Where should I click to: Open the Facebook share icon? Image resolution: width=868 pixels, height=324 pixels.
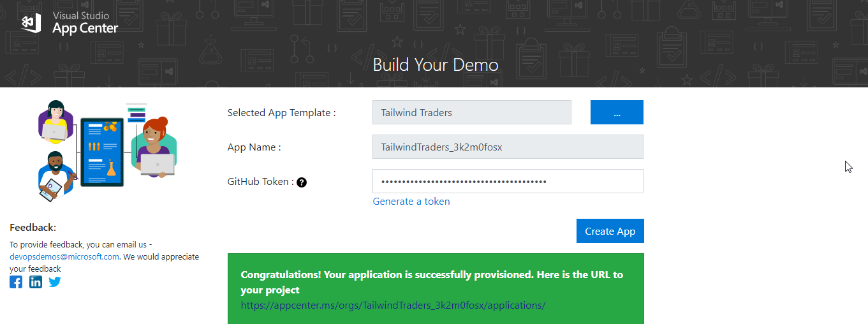click(x=16, y=282)
